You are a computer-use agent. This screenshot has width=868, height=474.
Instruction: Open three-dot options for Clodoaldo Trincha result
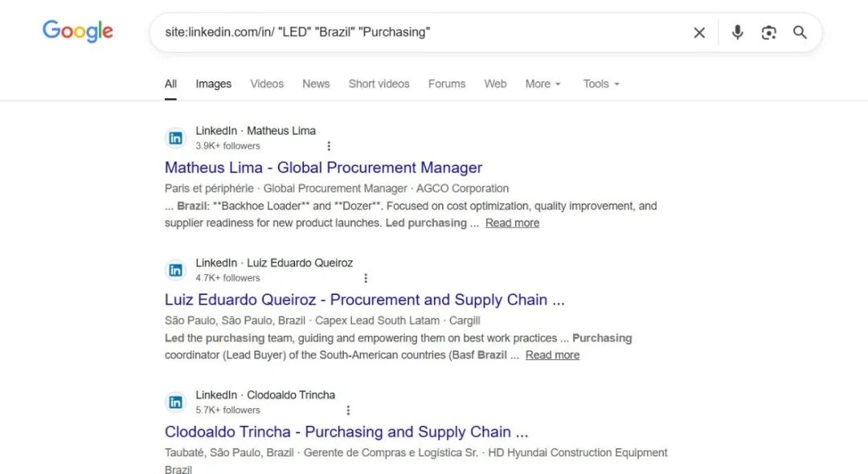(x=348, y=410)
